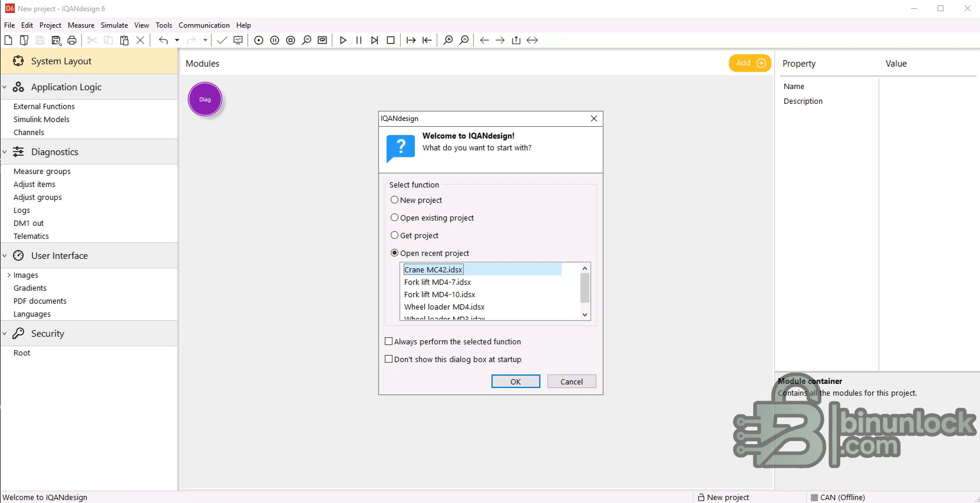Open the Simulate menu
980x503 pixels.
(114, 25)
